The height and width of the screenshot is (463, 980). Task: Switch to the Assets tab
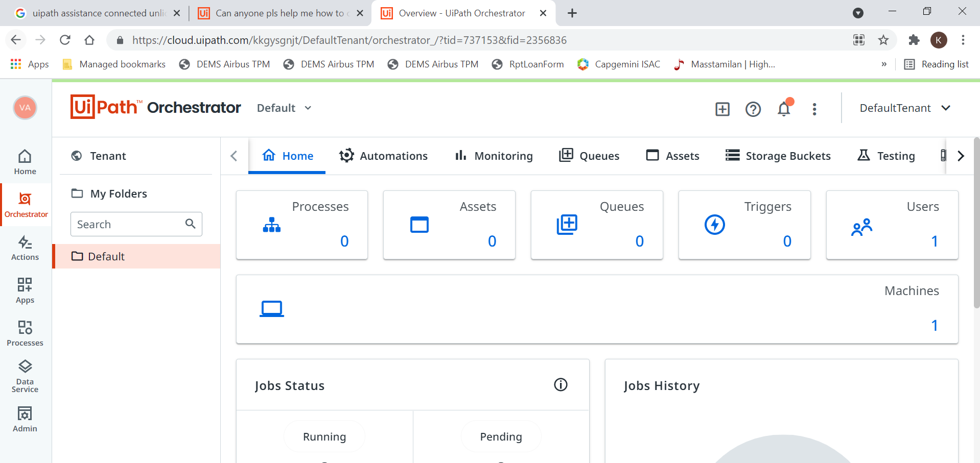click(672, 156)
